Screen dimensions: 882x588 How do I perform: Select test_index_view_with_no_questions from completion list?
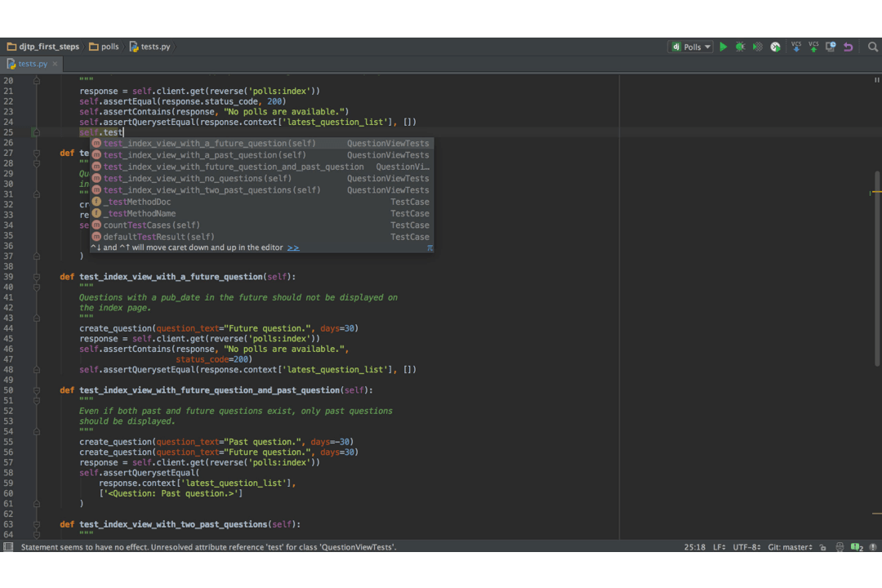tap(197, 178)
